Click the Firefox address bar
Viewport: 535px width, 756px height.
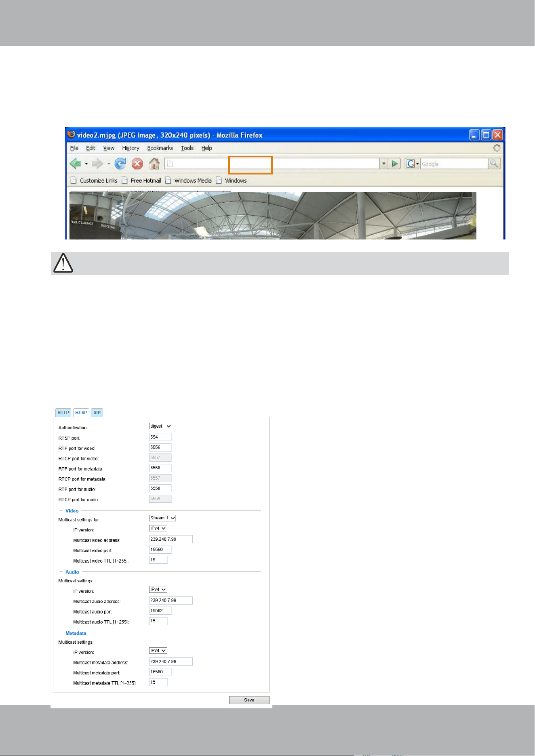tap(272, 164)
